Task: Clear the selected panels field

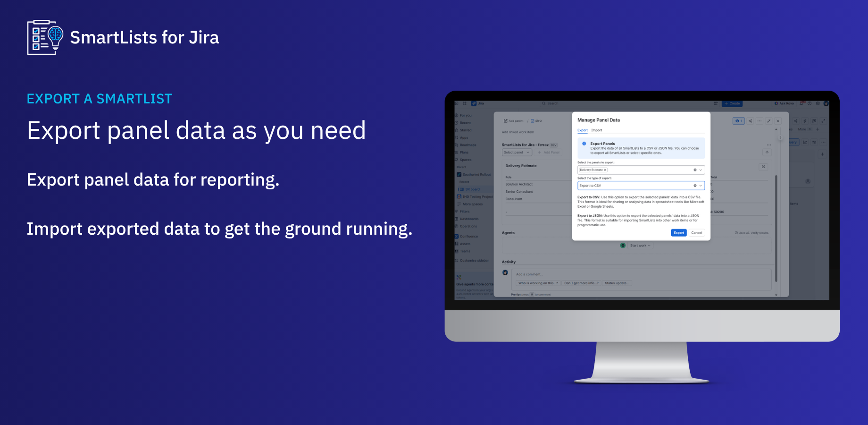Action: click(x=695, y=170)
